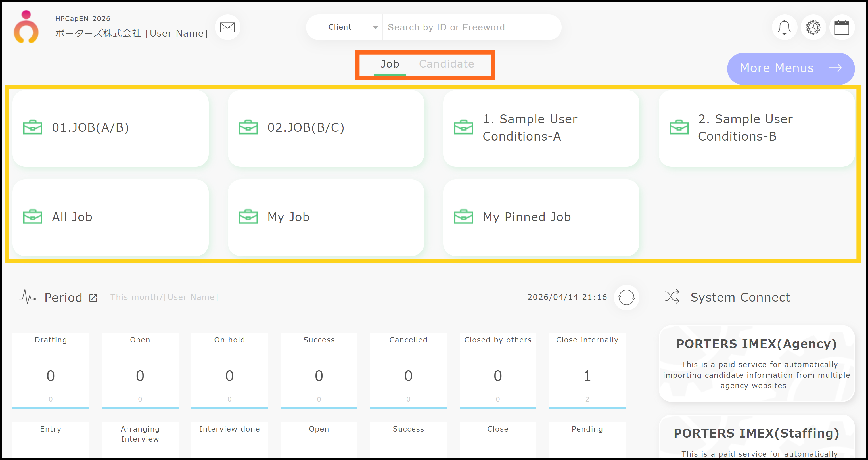868x460 pixels.
Task: Open Period external link icon
Action: [x=93, y=298]
